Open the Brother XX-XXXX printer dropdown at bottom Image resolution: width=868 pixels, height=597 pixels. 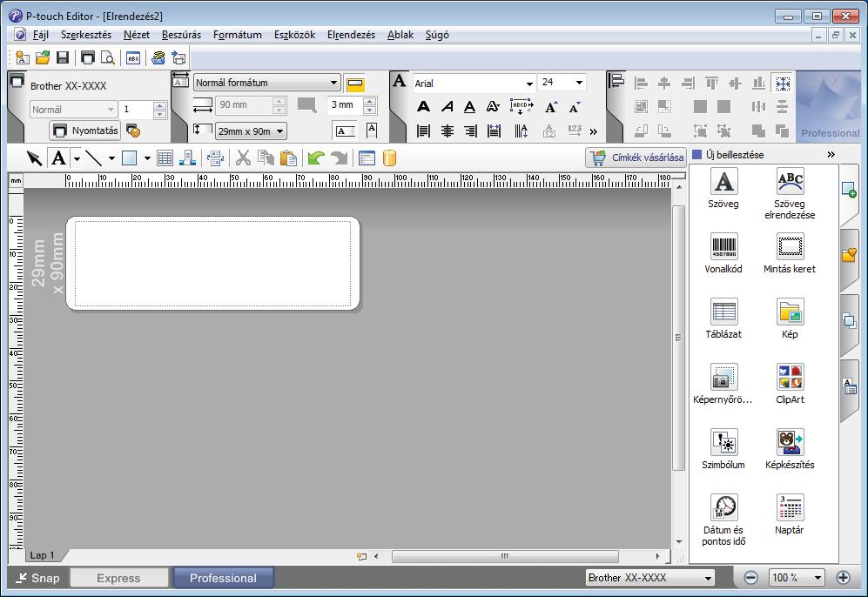(649, 578)
